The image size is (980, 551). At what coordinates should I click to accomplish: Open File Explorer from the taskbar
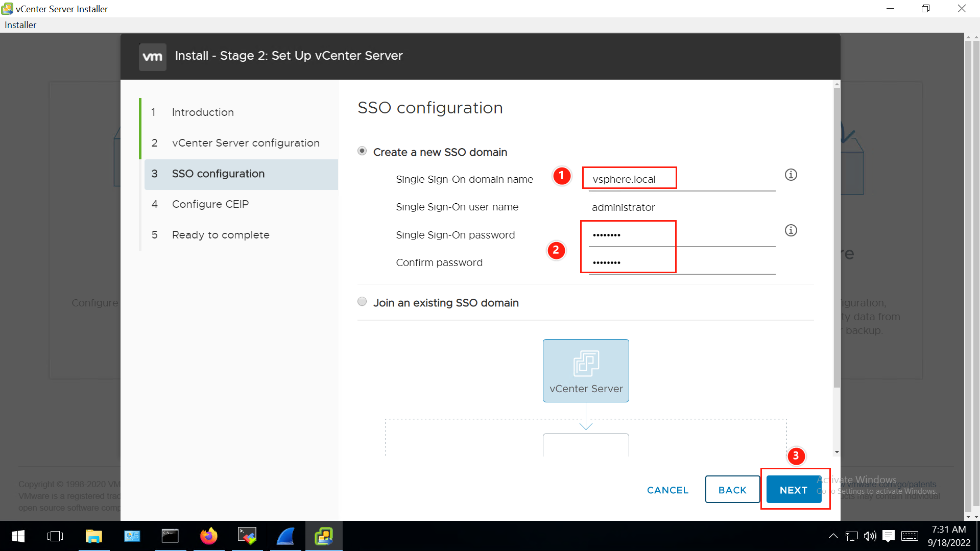[x=94, y=536]
